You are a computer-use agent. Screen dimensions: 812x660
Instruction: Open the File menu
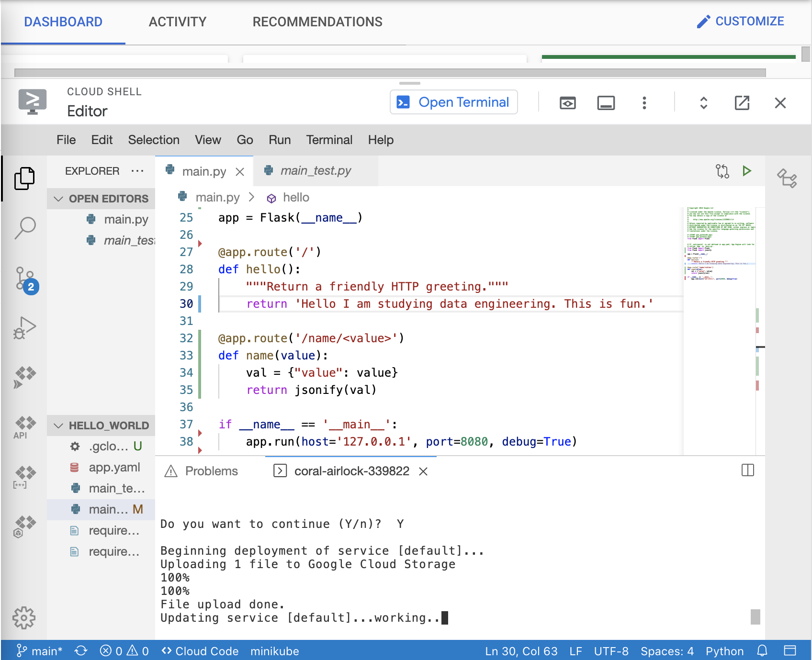tap(66, 140)
